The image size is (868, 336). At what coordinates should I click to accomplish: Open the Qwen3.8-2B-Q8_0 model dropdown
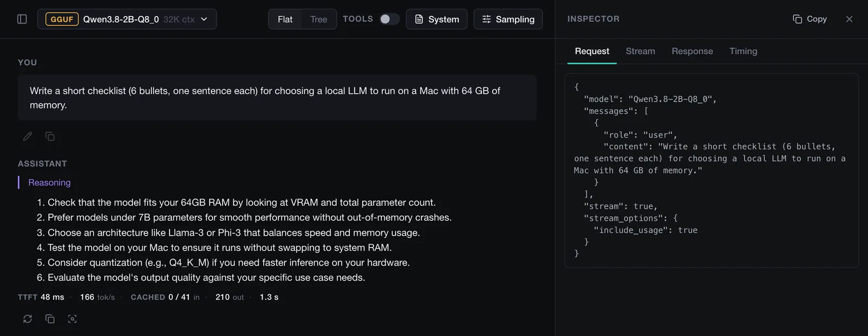coord(127,19)
